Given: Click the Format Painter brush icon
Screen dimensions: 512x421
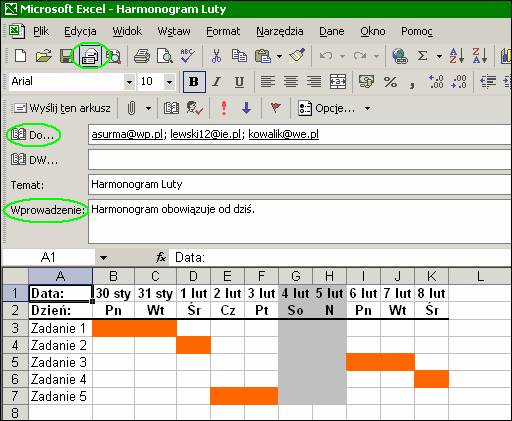Looking at the screenshot, I should [x=297, y=56].
